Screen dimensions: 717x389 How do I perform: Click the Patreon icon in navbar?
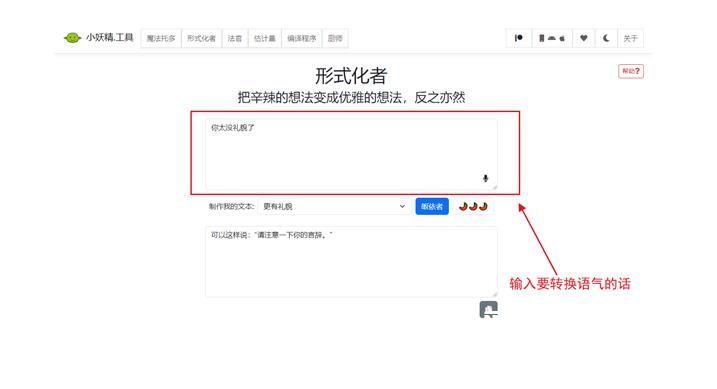coord(519,38)
